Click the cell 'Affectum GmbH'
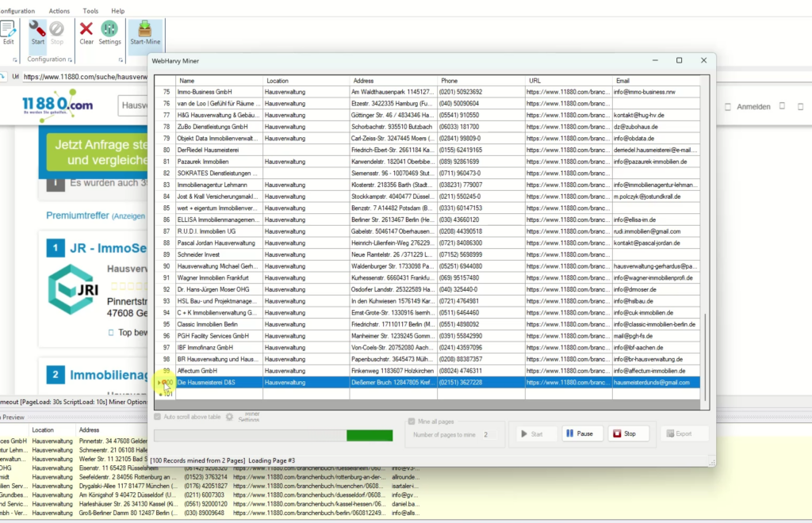Image resolution: width=812 pixels, height=523 pixels. (x=220, y=371)
